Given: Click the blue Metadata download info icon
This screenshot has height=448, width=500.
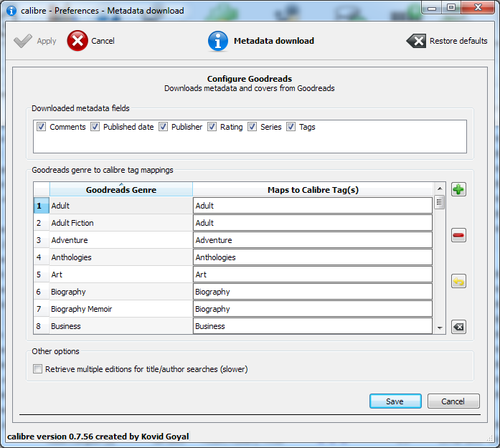Looking at the screenshot, I should (x=218, y=41).
